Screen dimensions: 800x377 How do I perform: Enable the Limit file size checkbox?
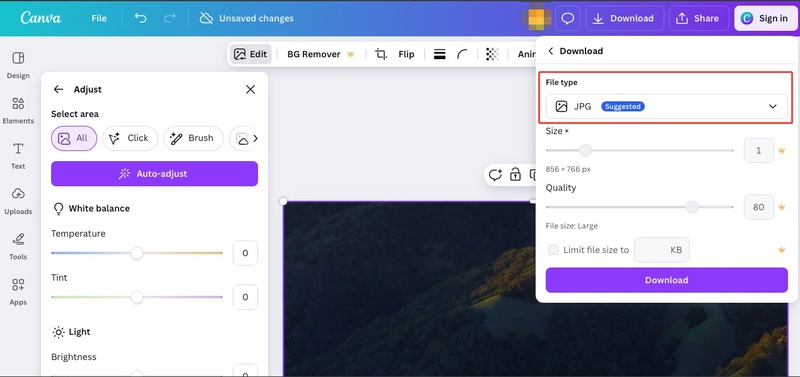(x=553, y=250)
